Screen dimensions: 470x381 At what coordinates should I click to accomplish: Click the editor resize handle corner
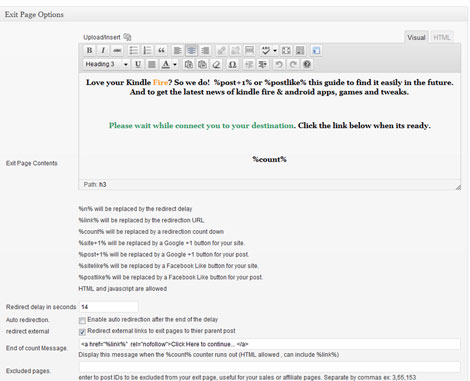(x=458, y=187)
